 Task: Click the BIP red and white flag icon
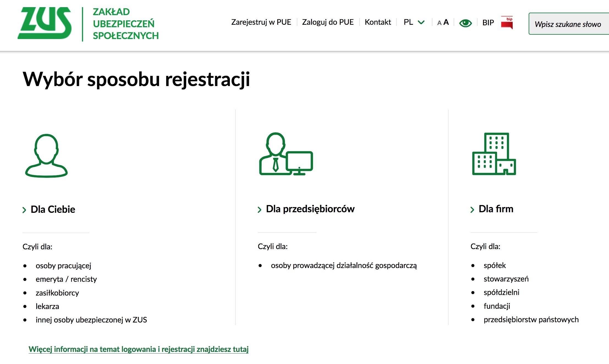pyautogui.click(x=507, y=23)
